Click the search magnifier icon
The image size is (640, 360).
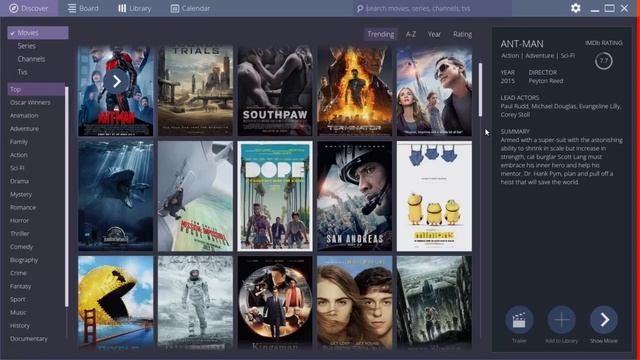(x=360, y=8)
